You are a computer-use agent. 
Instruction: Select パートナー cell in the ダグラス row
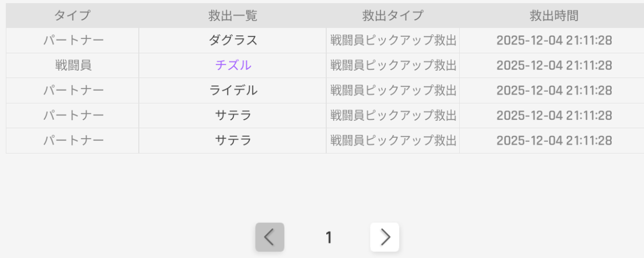(x=73, y=40)
